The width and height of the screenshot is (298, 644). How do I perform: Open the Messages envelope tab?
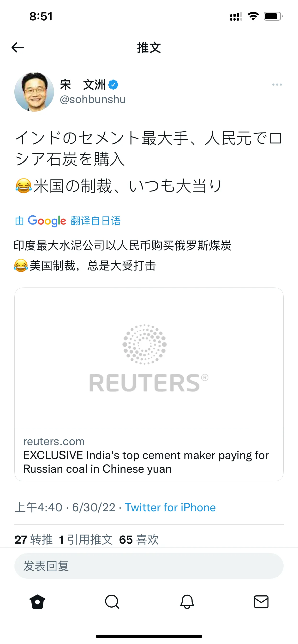pos(261,602)
